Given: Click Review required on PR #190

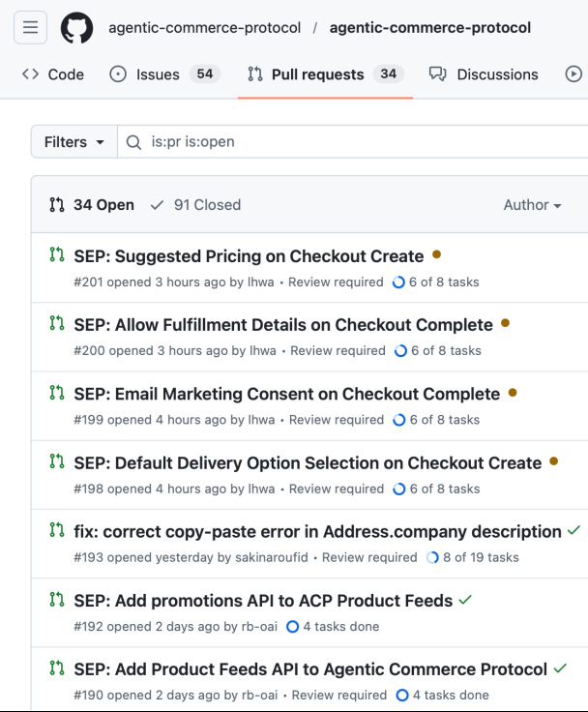Looking at the screenshot, I should click(339, 696).
